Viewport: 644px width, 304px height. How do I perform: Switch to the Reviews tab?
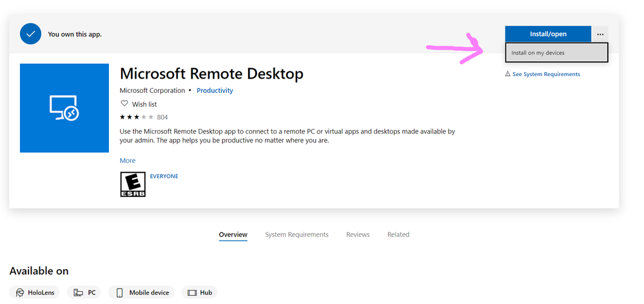(x=358, y=234)
